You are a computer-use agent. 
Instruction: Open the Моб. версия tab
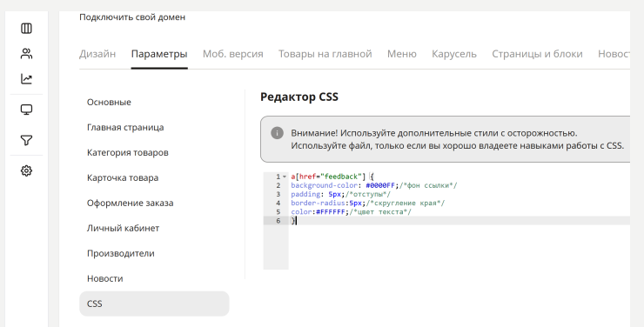pos(233,54)
